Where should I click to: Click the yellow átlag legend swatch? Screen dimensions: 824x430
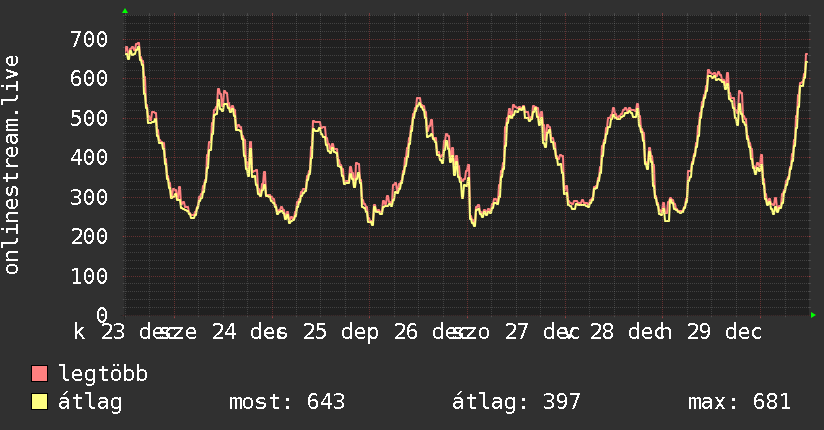click(39, 401)
